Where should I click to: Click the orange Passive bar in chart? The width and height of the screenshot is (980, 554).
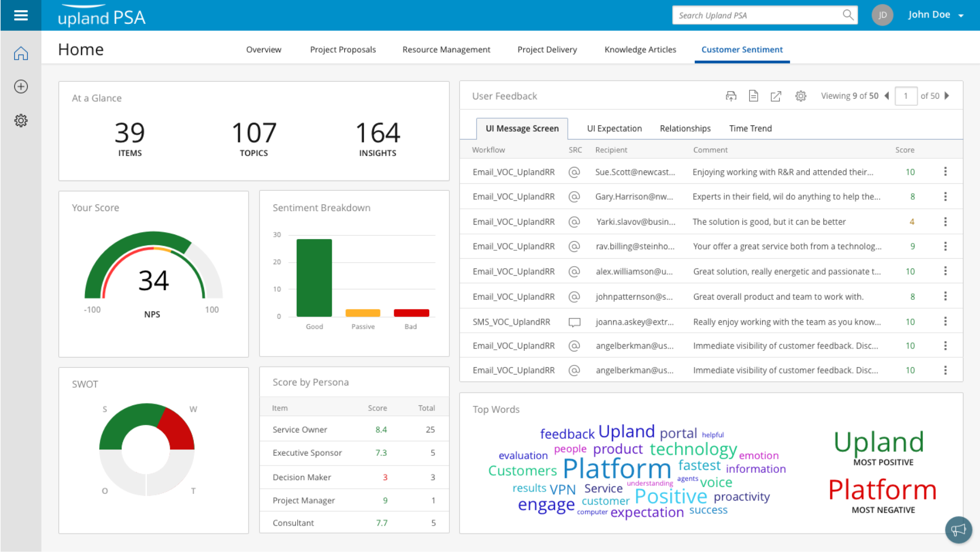point(363,313)
